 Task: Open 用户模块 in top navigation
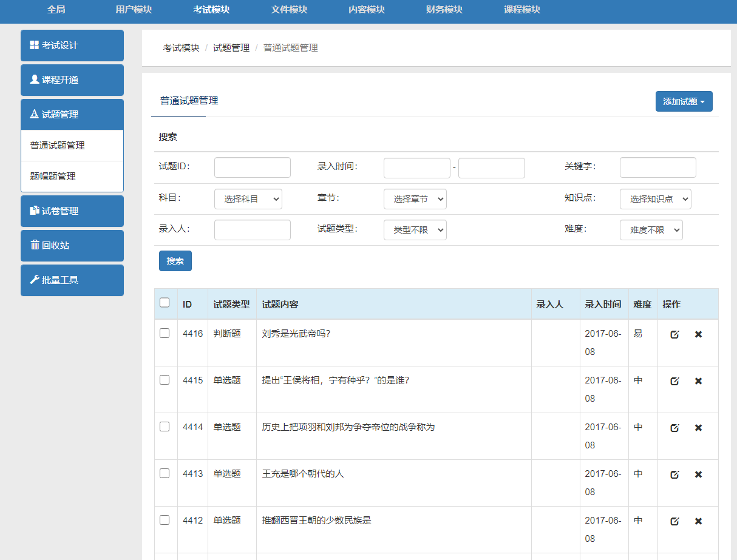(x=134, y=10)
